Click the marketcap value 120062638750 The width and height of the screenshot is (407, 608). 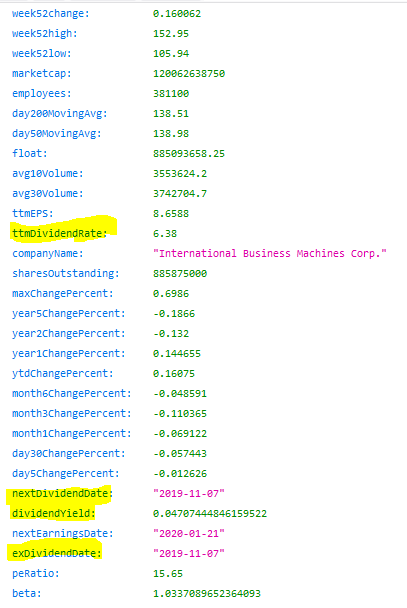tap(189, 74)
